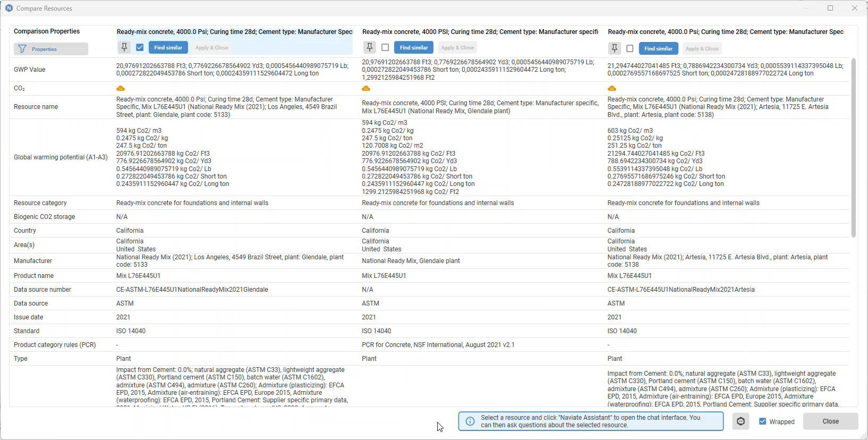
Task: Select the 'Biogenic CO2 storage' row label
Action: tap(45, 217)
